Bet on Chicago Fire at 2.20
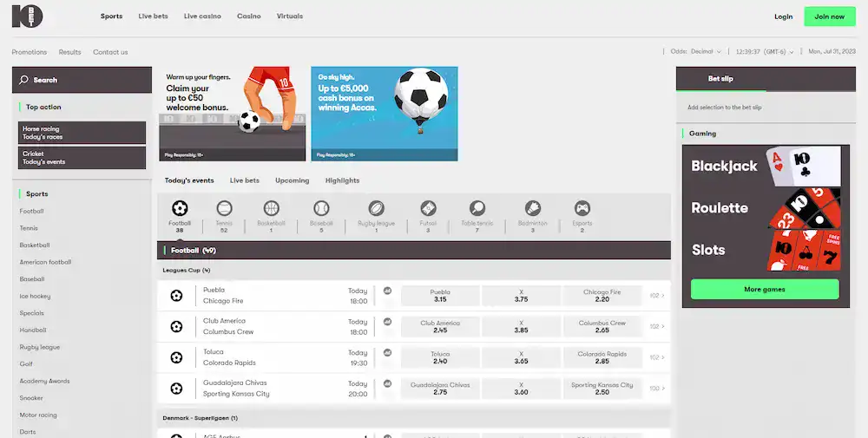 pos(602,295)
